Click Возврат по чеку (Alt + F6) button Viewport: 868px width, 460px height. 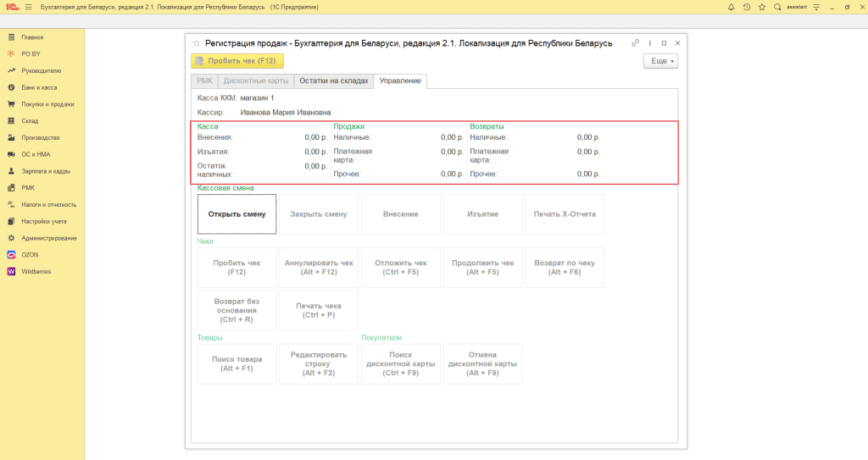565,268
